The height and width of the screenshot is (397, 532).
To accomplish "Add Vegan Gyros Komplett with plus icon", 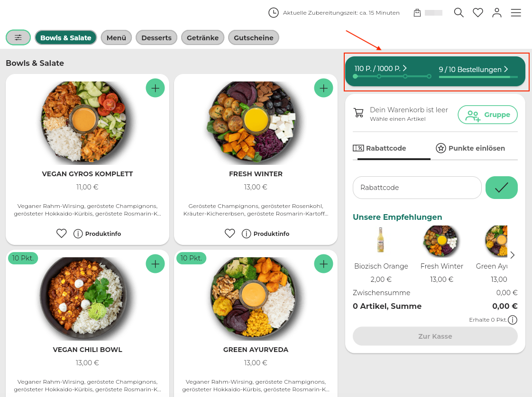I will tap(155, 88).
